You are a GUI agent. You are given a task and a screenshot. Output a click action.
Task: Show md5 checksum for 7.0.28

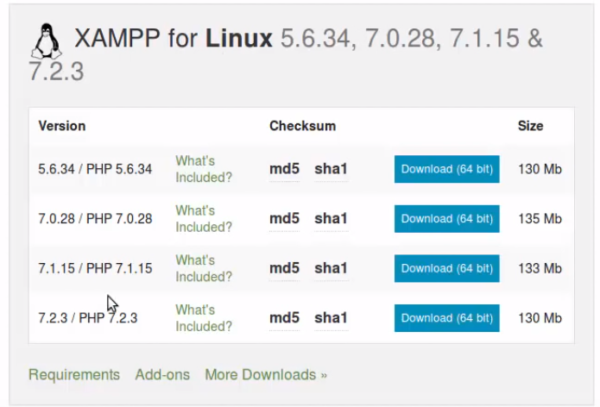(284, 219)
